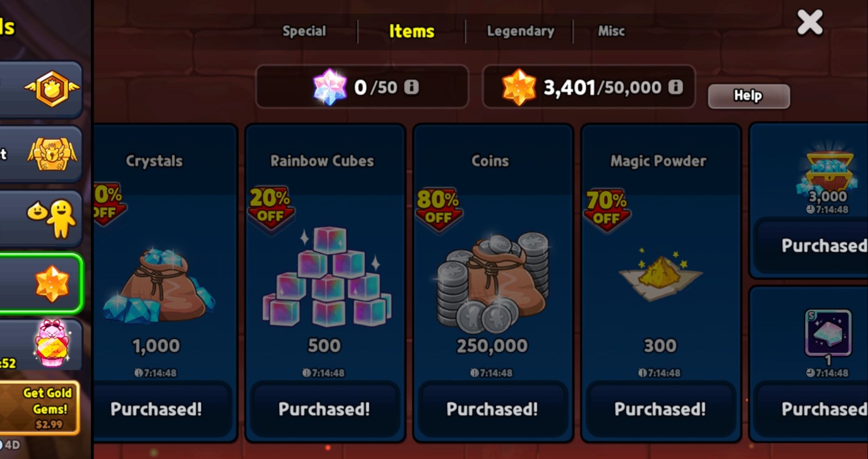868x459 pixels.
Task: Switch to the Special tab
Action: (x=304, y=31)
